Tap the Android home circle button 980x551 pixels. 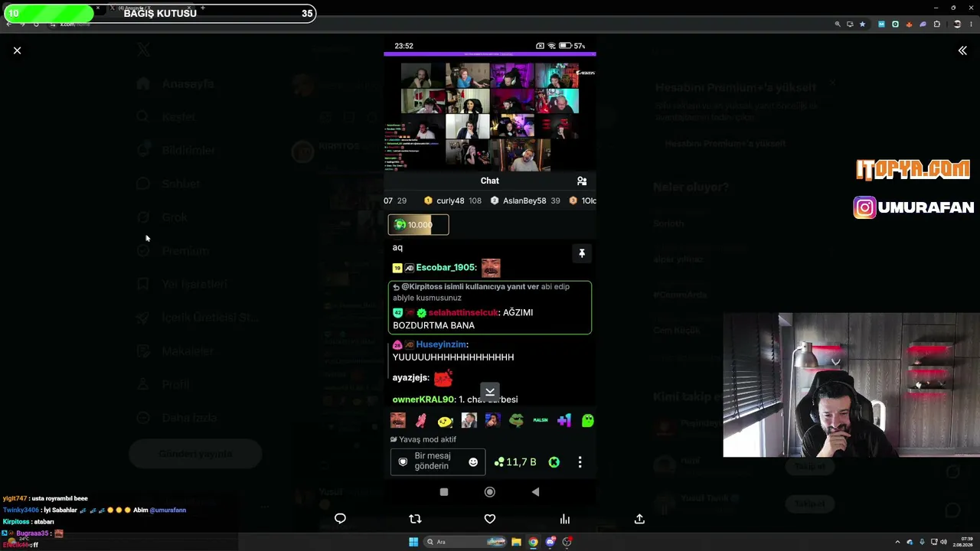490,492
